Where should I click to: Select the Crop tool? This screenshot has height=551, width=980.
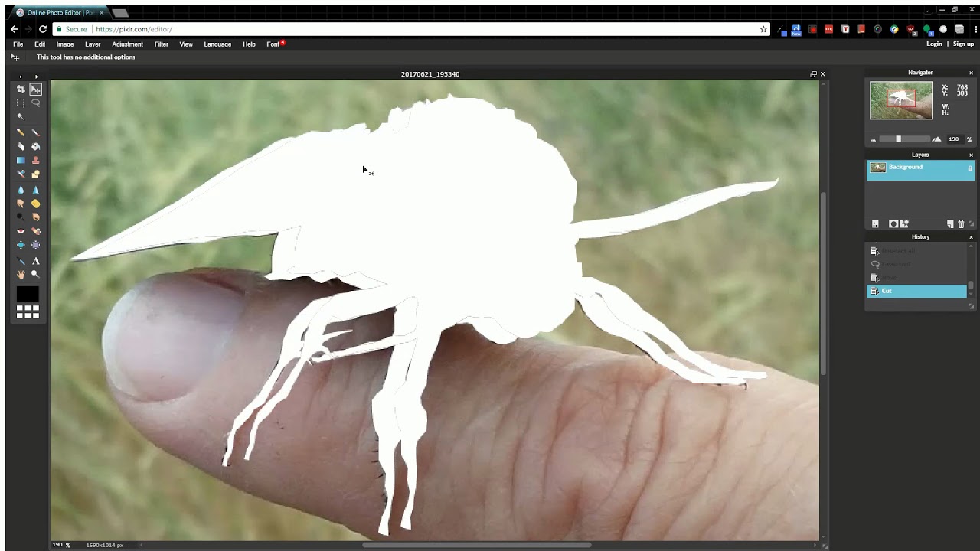pyautogui.click(x=21, y=90)
